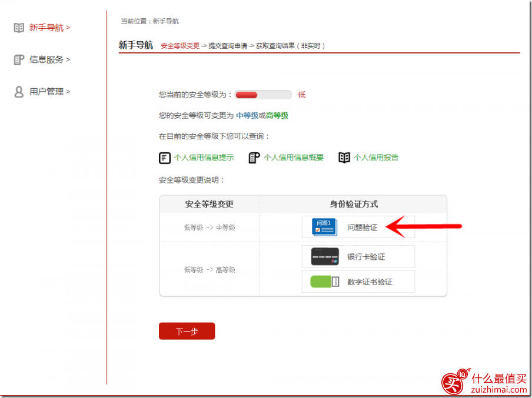This screenshot has width=532, height=398.
Task: Click the 个人信用报告 book icon
Action: 344,158
